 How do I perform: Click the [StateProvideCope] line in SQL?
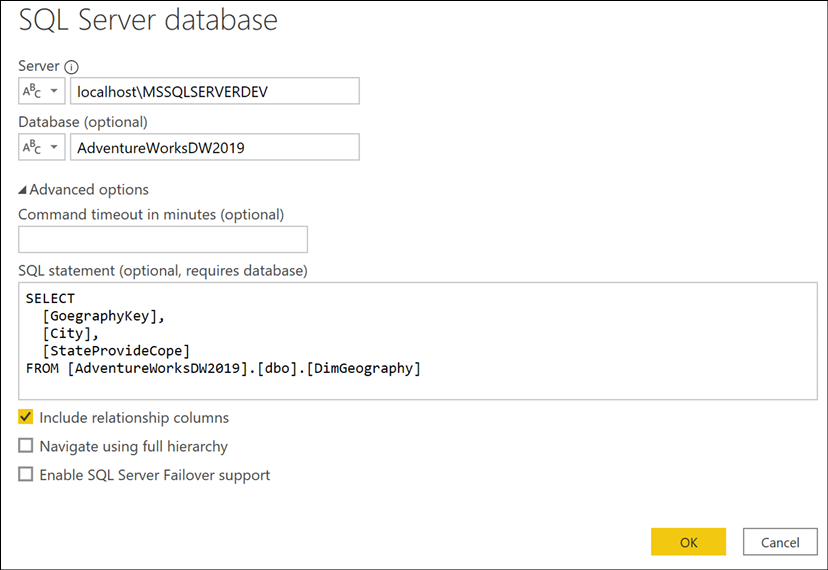click(x=116, y=351)
